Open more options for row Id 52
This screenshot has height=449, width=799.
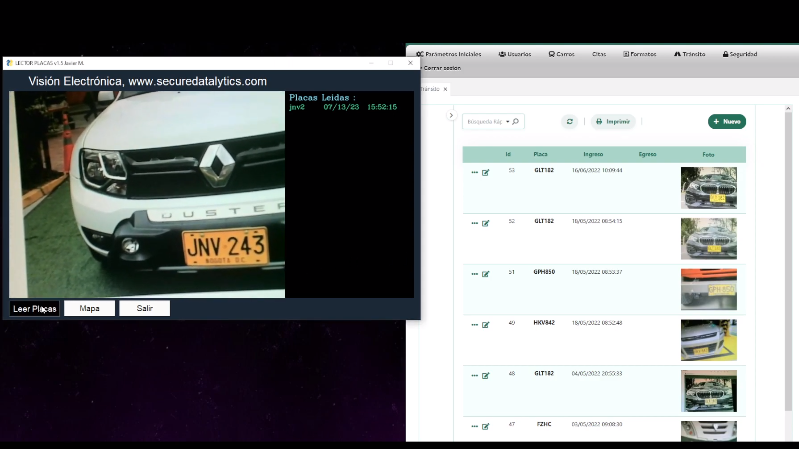click(x=474, y=223)
